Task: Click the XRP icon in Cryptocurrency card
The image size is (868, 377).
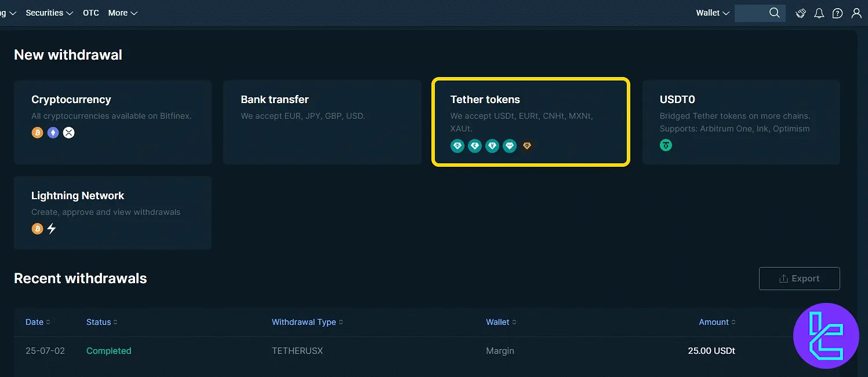Action: coord(69,133)
